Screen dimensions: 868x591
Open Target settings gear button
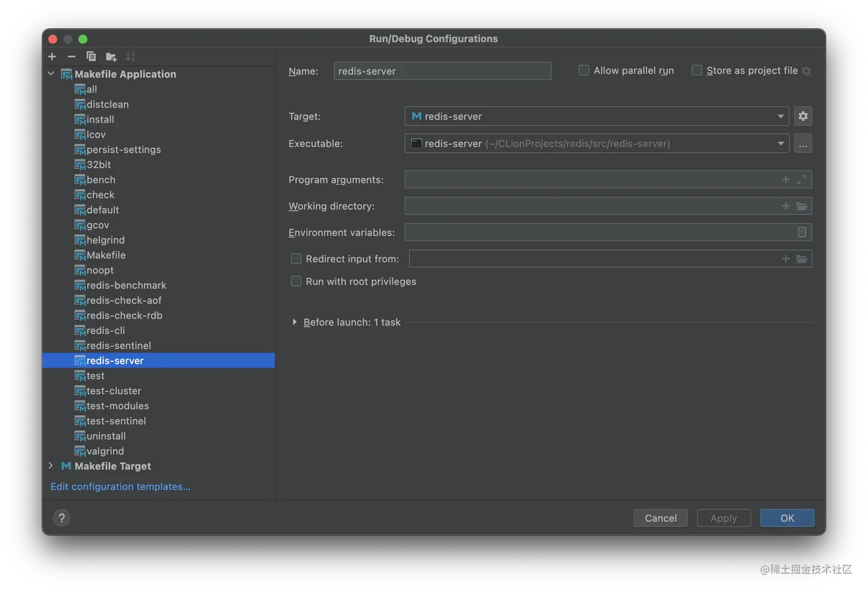[x=803, y=116]
